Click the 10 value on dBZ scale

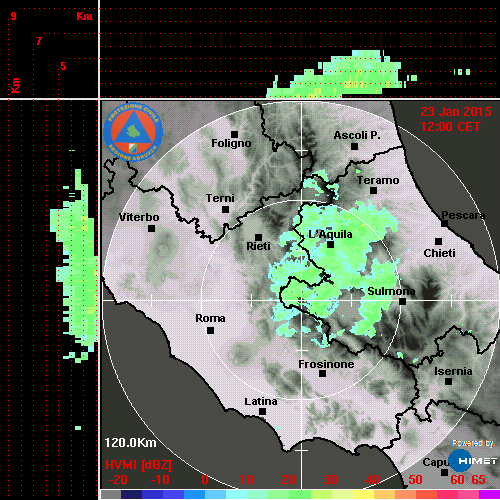[247, 480]
